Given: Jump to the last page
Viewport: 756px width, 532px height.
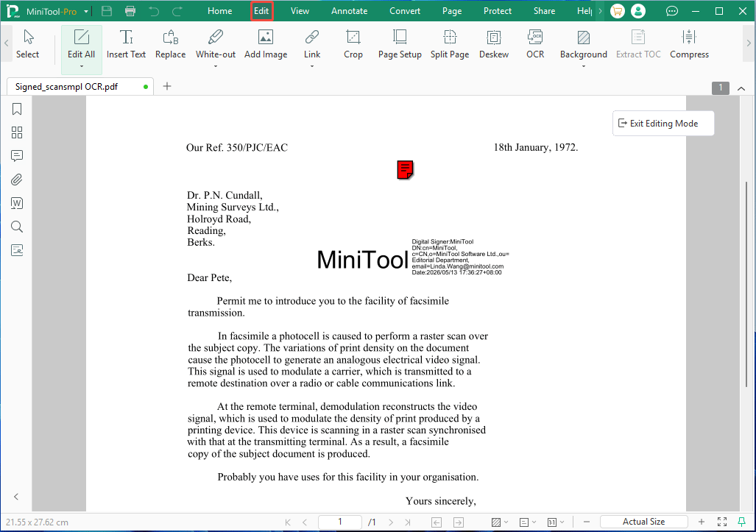Looking at the screenshot, I should 408,522.
